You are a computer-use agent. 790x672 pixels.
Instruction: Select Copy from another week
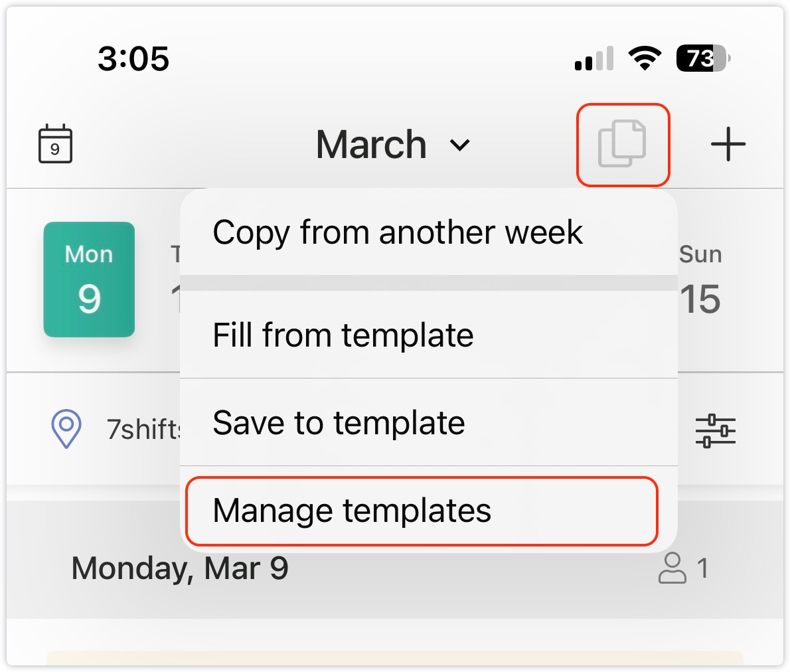coord(397,232)
